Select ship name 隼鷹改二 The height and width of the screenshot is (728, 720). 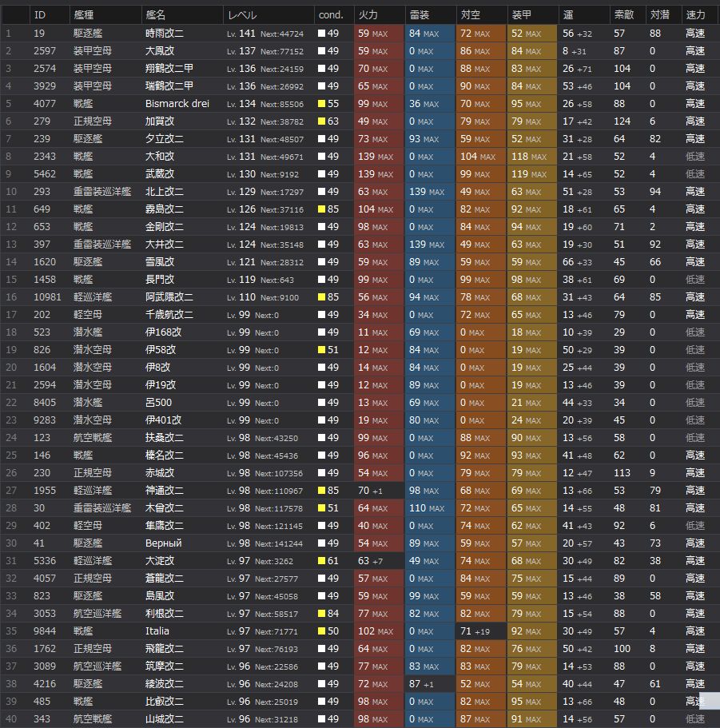pos(165,526)
